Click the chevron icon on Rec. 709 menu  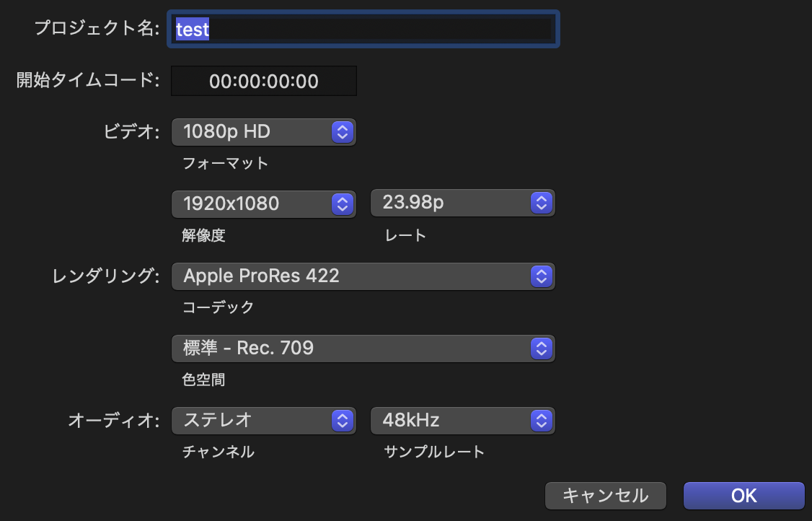[541, 349]
